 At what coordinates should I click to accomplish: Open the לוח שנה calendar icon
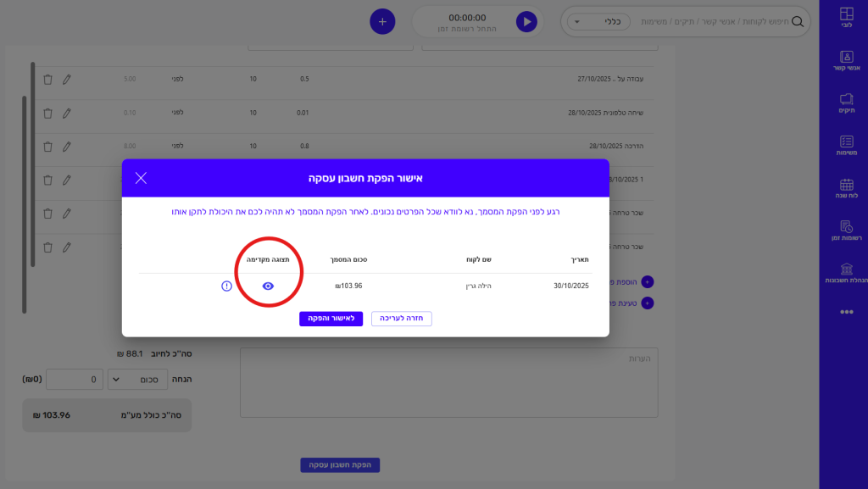(x=846, y=188)
